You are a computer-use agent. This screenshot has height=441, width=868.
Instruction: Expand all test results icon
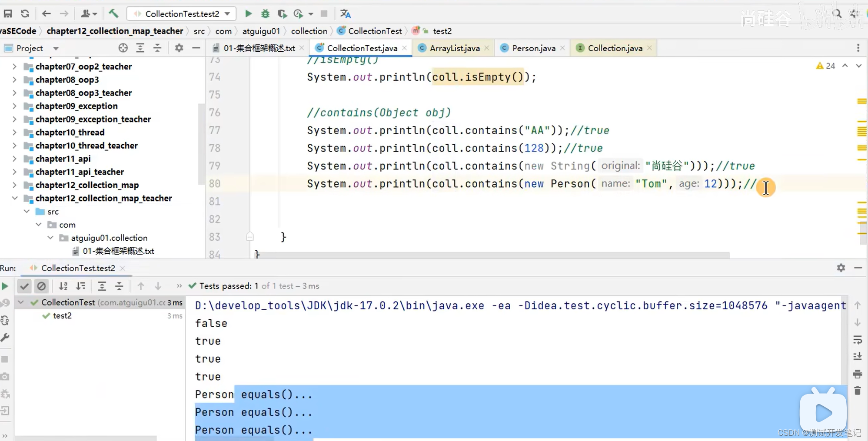pos(102,286)
